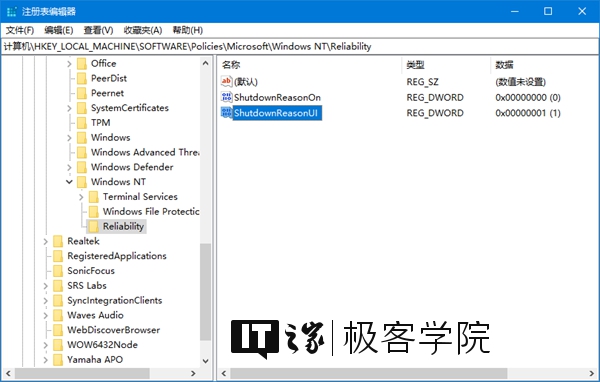Click the Waves Audio folder icon

[x=58, y=315]
